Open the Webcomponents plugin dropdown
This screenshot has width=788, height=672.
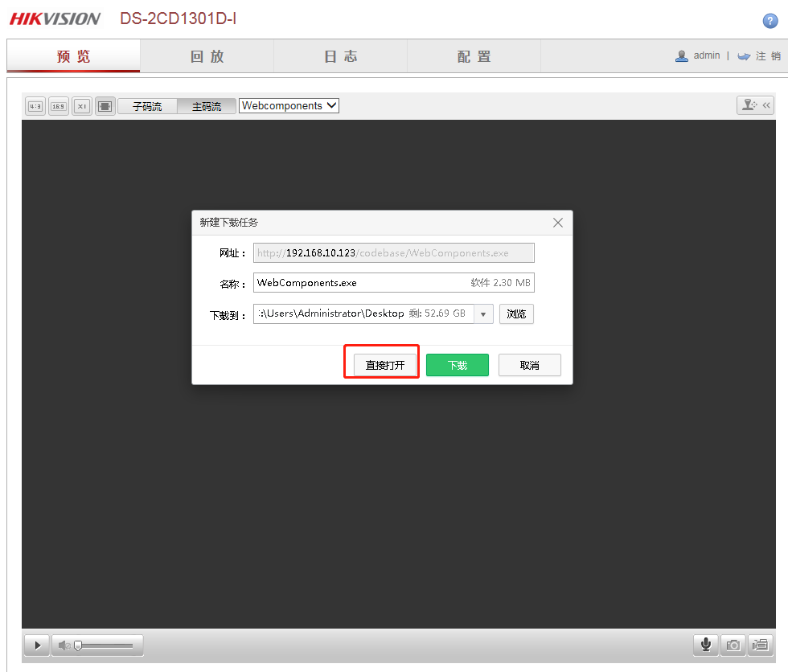tap(289, 105)
